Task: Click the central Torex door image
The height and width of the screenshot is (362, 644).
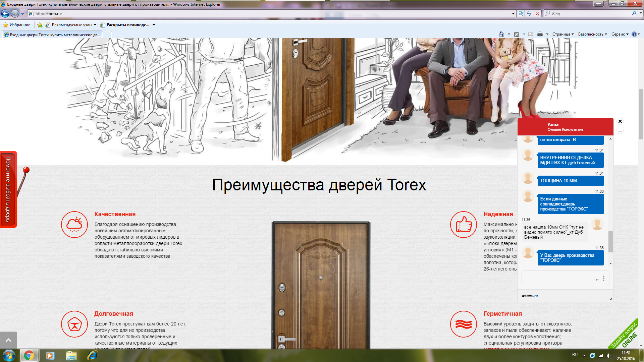Action: [321, 285]
